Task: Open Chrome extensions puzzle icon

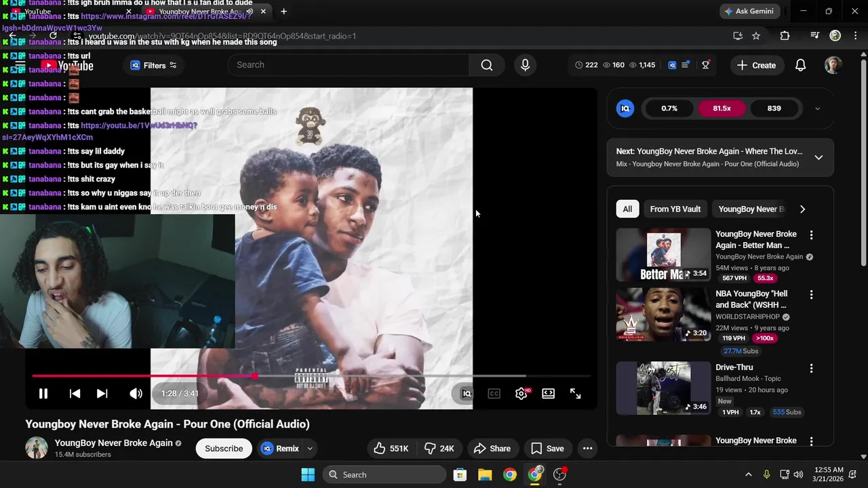Action: [x=785, y=36]
